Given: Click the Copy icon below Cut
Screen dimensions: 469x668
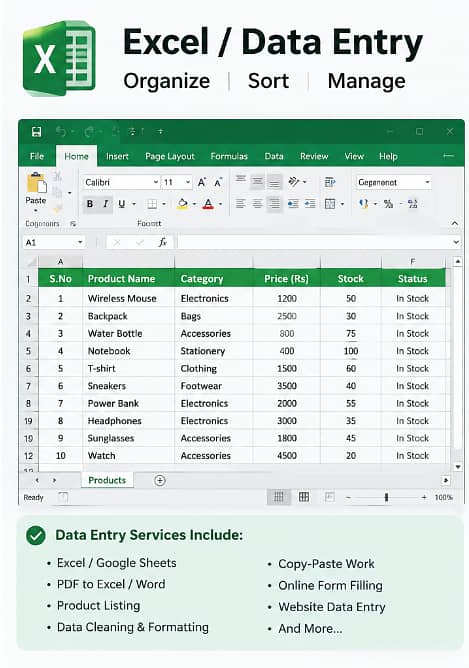Looking at the screenshot, I should tap(58, 192).
